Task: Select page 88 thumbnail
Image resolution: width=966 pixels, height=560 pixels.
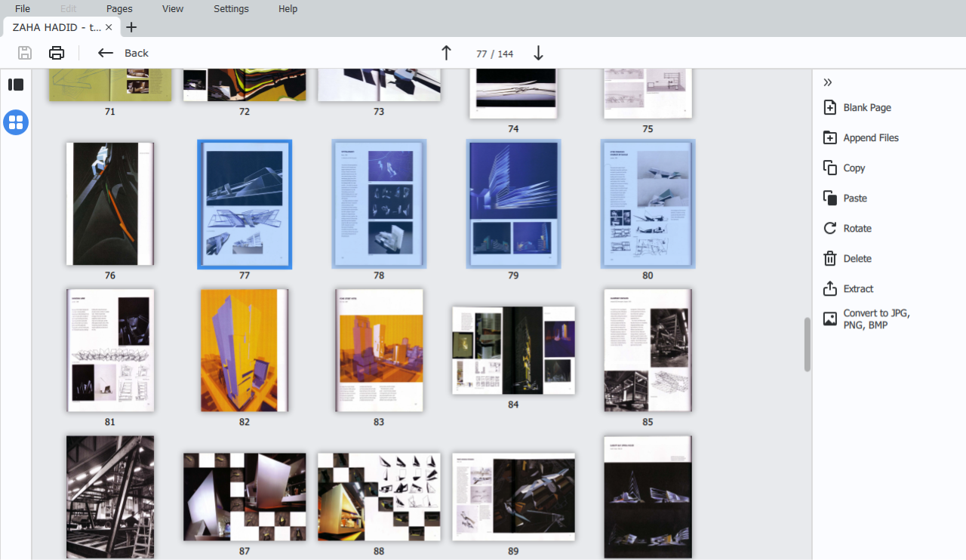Action: [x=379, y=497]
